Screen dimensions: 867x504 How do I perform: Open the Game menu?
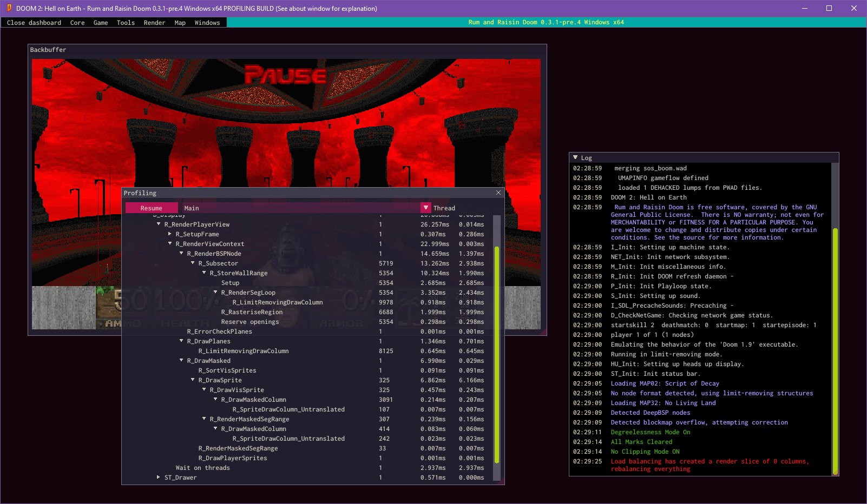pyautogui.click(x=101, y=23)
